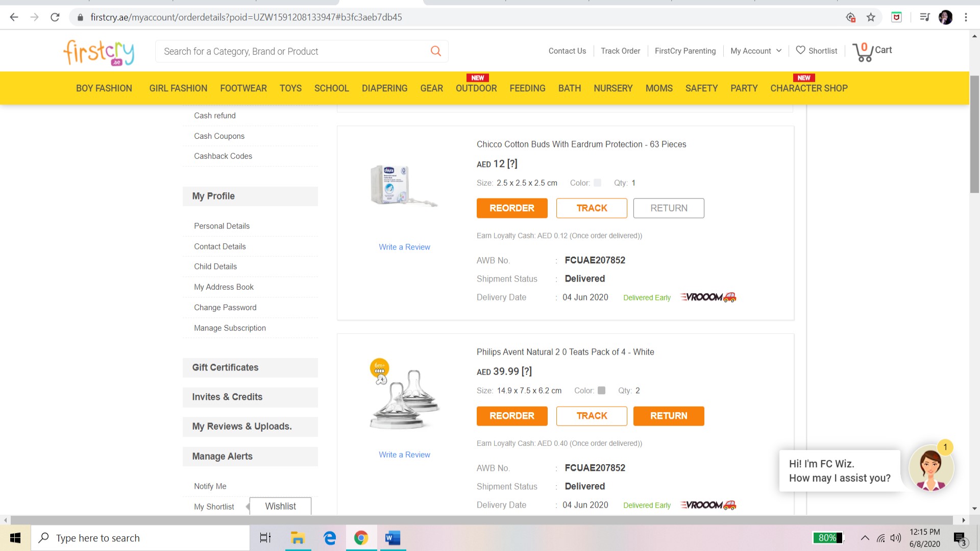Viewport: 980px width, 551px height.
Task: Click Philips Avent Teats color swatch
Action: (x=601, y=390)
